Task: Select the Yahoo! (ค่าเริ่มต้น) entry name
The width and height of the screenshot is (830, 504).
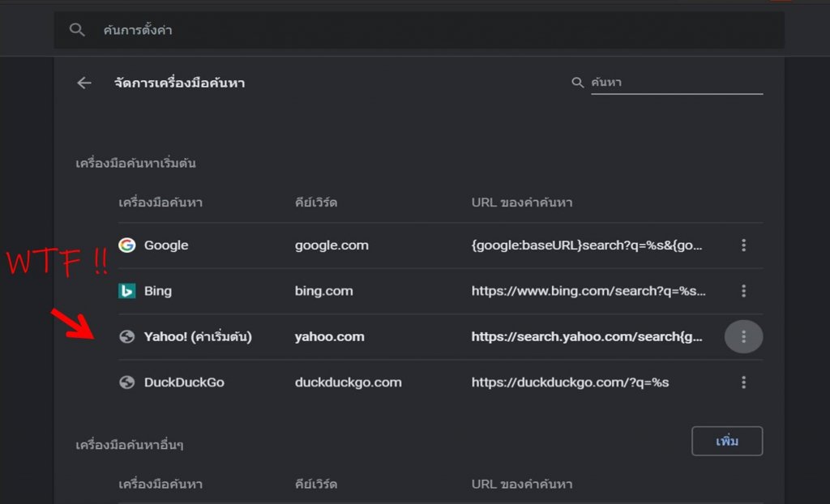Action: 198,337
